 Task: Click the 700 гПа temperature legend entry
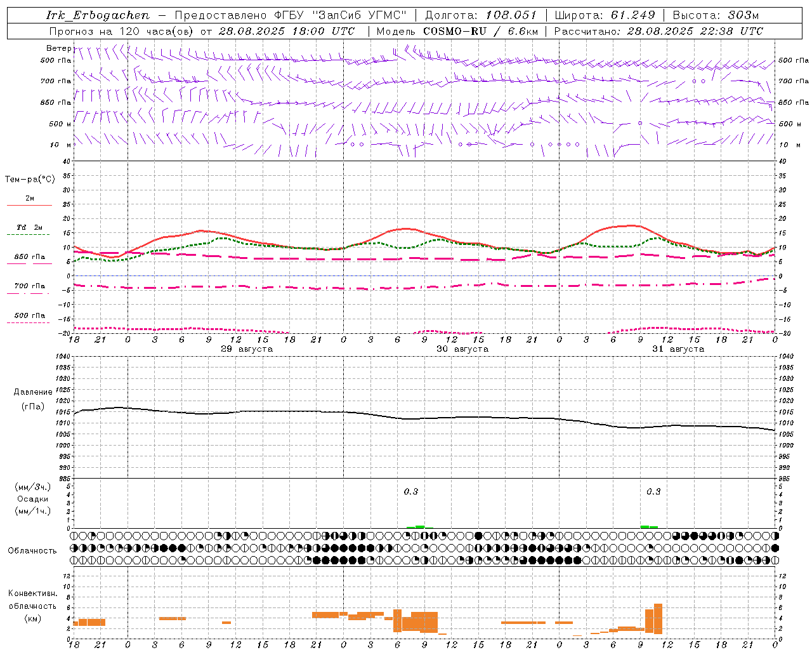point(29,286)
